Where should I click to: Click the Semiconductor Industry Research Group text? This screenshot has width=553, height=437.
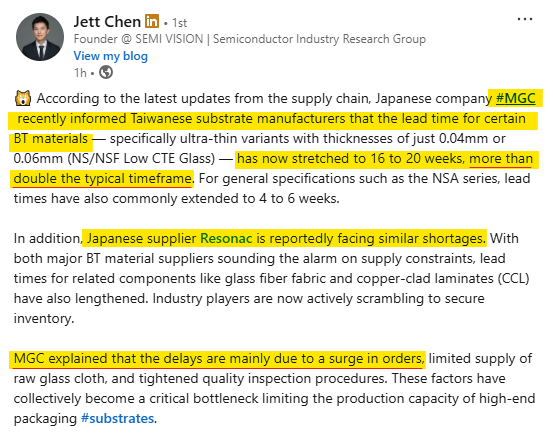(319, 39)
